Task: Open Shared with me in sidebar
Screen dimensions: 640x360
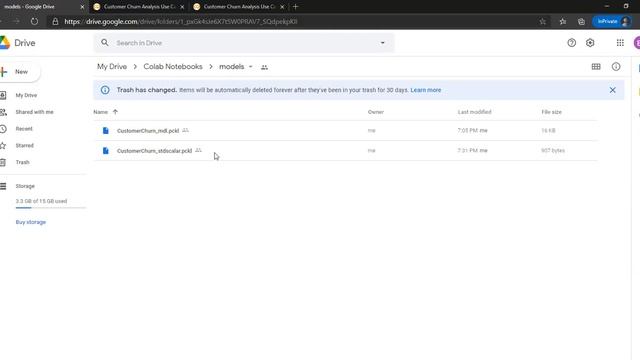Action: 34,112
